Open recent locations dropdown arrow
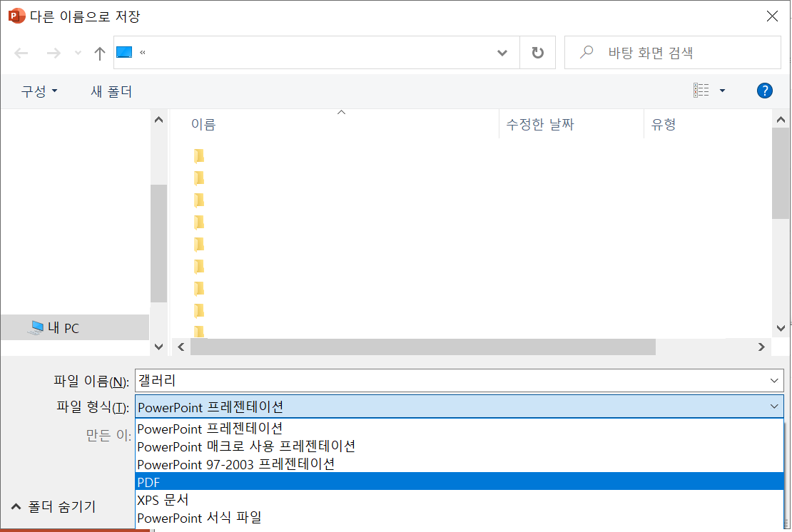This screenshot has height=532, width=792. pyautogui.click(x=78, y=53)
